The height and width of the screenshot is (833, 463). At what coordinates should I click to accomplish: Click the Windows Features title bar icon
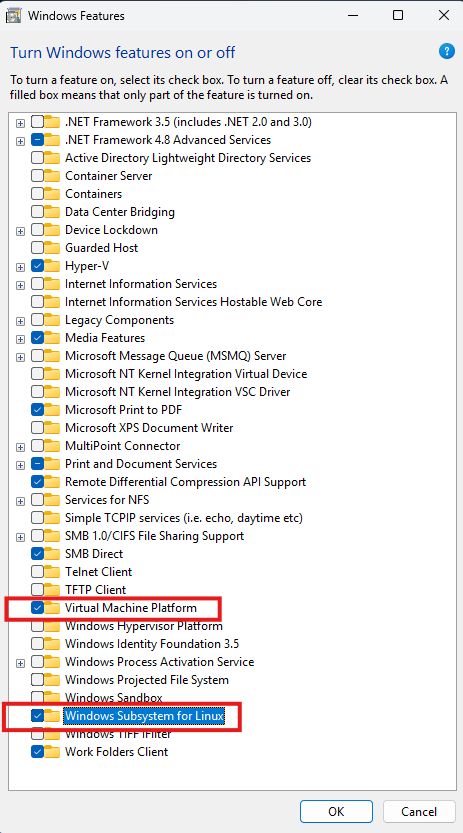(x=13, y=15)
